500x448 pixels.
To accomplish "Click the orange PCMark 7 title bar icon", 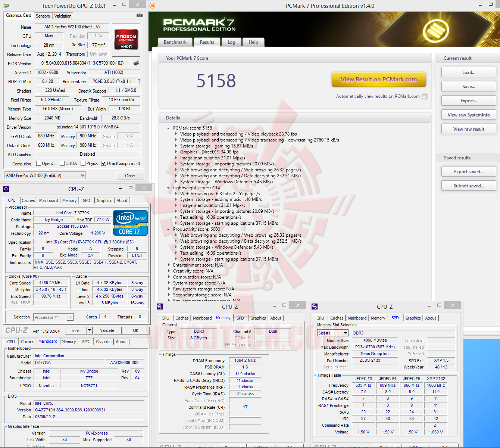I will [153, 6].
